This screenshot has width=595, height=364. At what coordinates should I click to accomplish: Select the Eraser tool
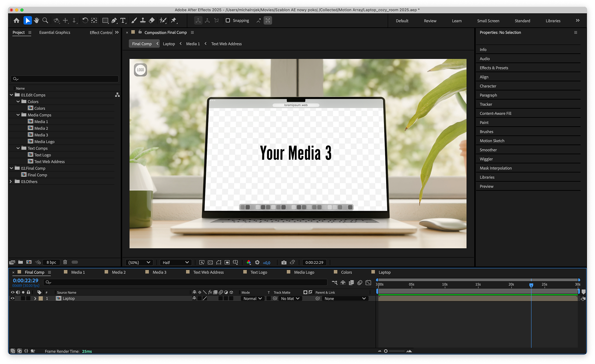pyautogui.click(x=152, y=20)
